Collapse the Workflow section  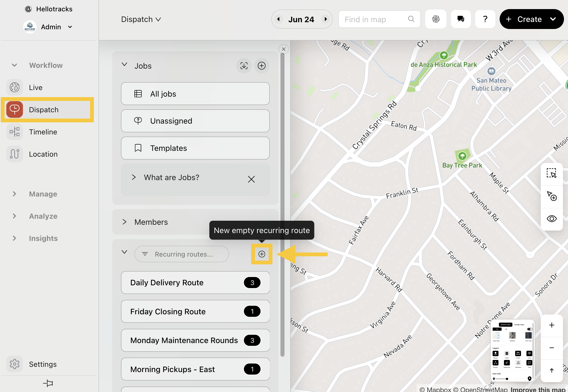click(x=14, y=65)
